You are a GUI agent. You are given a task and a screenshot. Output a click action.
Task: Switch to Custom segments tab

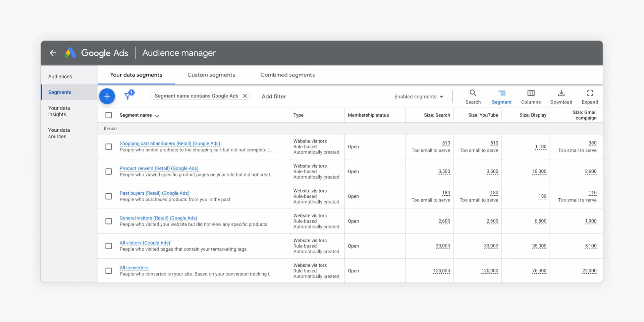point(211,75)
